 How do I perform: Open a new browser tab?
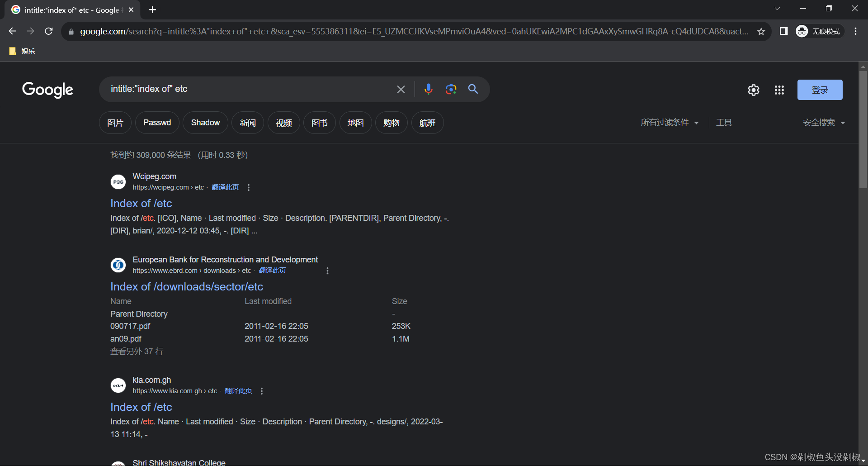click(153, 10)
